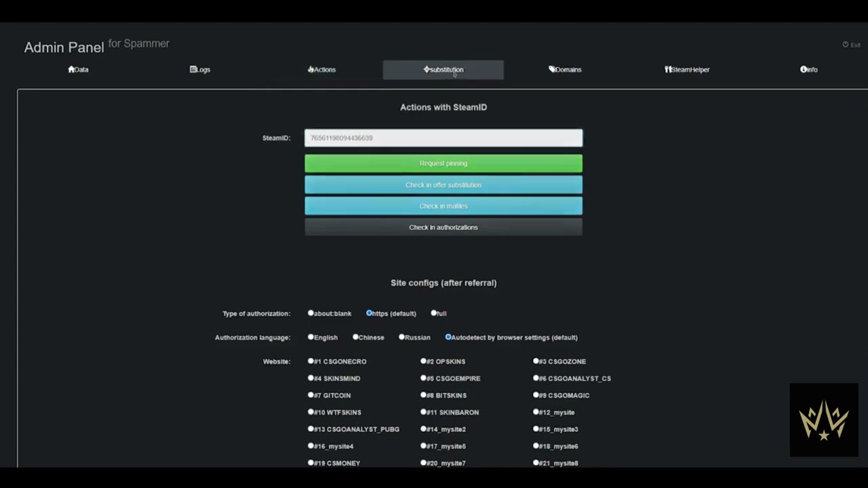Image resolution: width=868 pixels, height=488 pixels.
Task: Select website #7 GITCOIN
Action: point(311,395)
